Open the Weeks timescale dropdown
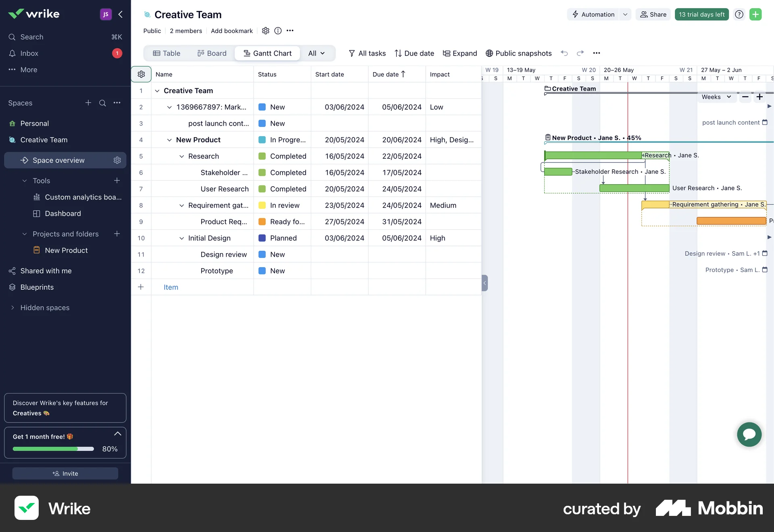This screenshot has width=774, height=532. 716,97
